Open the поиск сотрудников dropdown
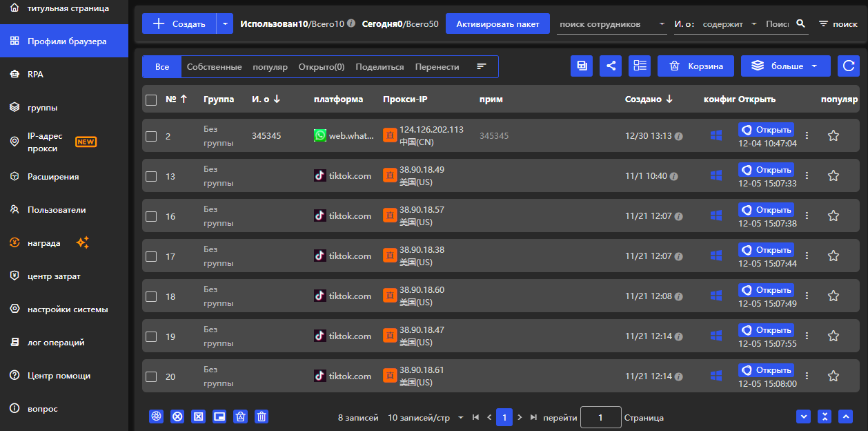This screenshot has width=868, height=431. 611,23
